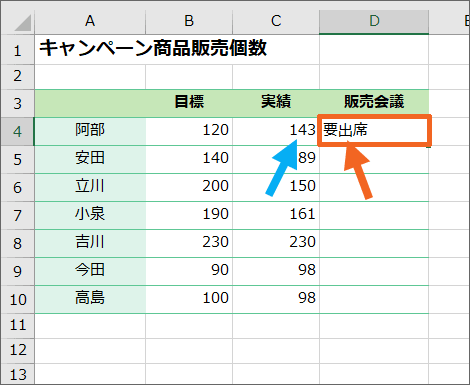The height and width of the screenshot is (385, 470).
Task: Click result value 98 for 高島
Action: click(276, 299)
